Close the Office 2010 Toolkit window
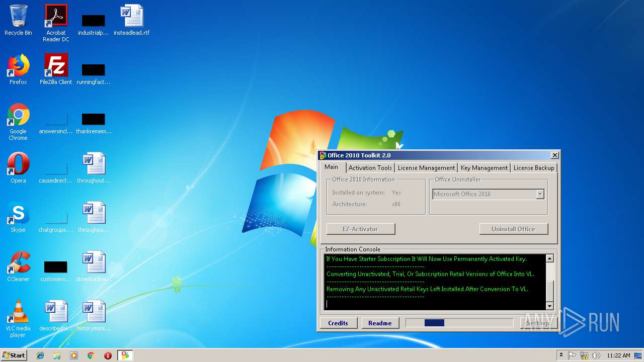 pyautogui.click(x=554, y=155)
